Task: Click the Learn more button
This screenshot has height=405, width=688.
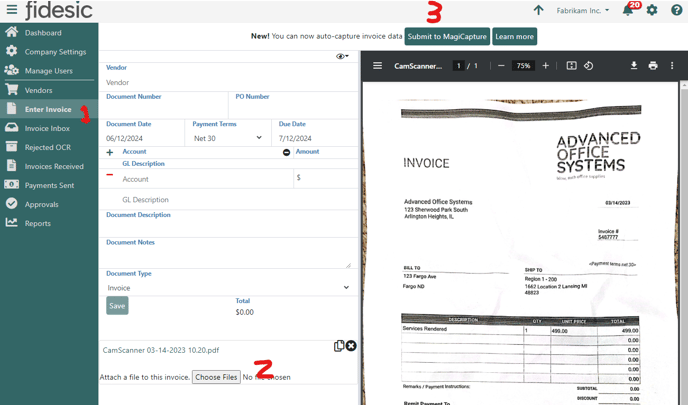Action: [x=514, y=36]
